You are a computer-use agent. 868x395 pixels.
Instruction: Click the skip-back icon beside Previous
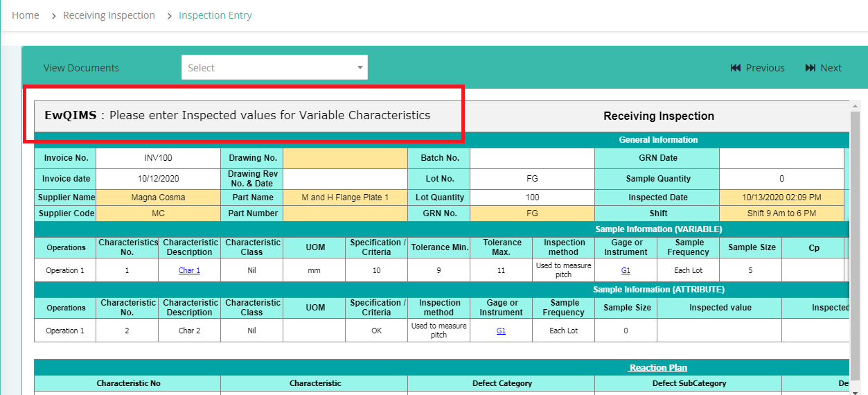click(736, 68)
